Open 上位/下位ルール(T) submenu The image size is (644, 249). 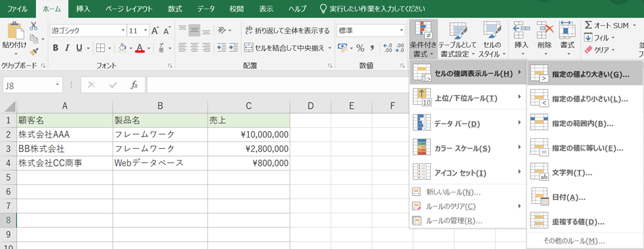(468, 98)
